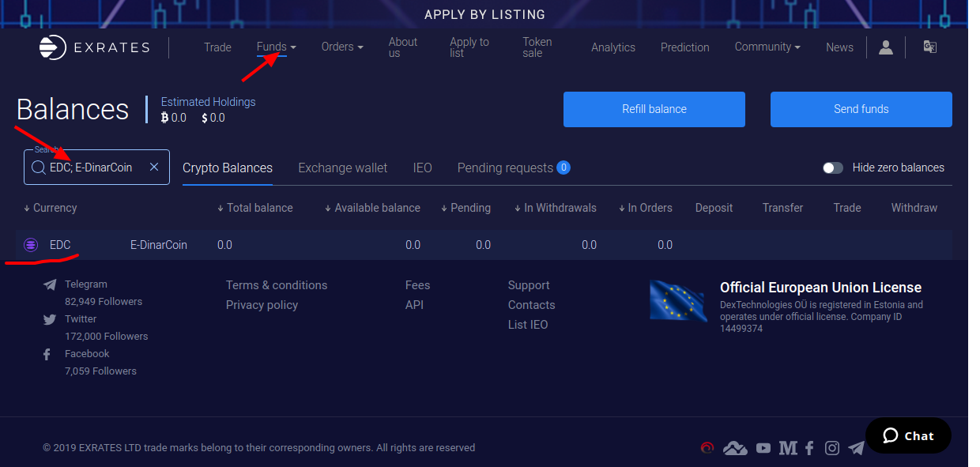Click the EDC coin icon
980x467 pixels.
tap(31, 245)
